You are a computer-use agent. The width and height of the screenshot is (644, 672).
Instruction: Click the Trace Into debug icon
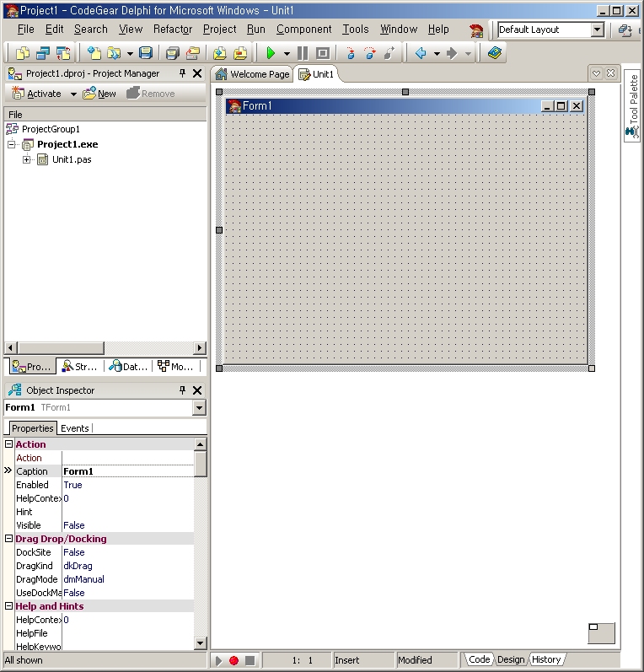352,53
